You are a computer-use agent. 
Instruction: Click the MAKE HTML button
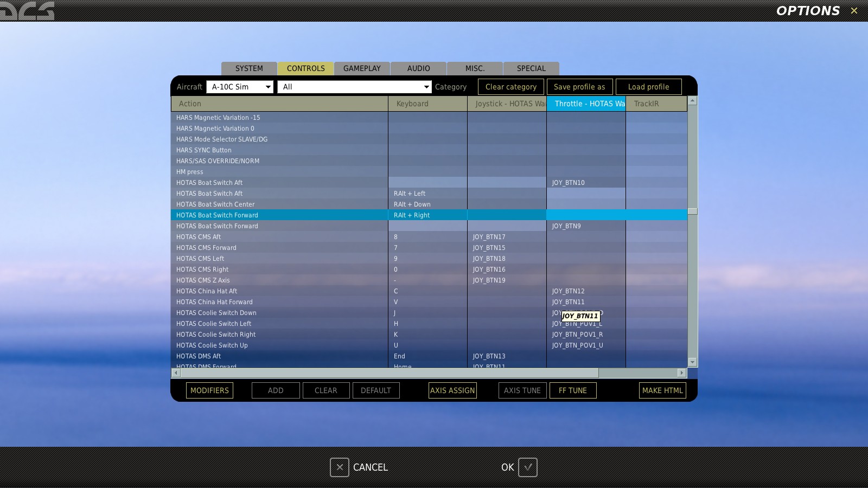coord(662,390)
